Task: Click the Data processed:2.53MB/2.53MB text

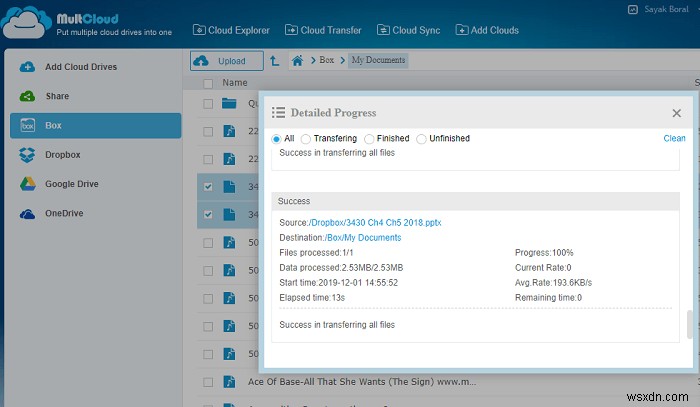Action: click(341, 268)
